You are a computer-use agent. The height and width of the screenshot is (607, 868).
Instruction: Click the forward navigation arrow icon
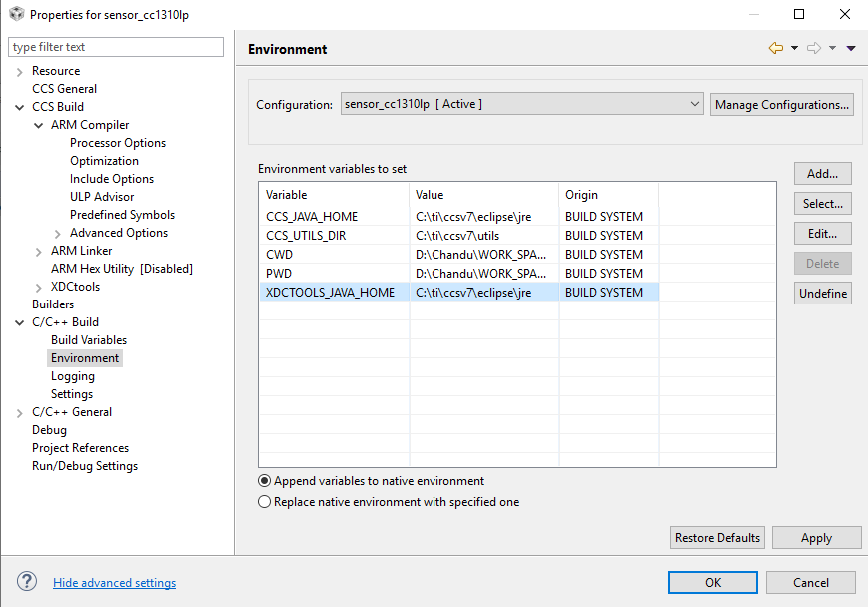[x=813, y=48]
